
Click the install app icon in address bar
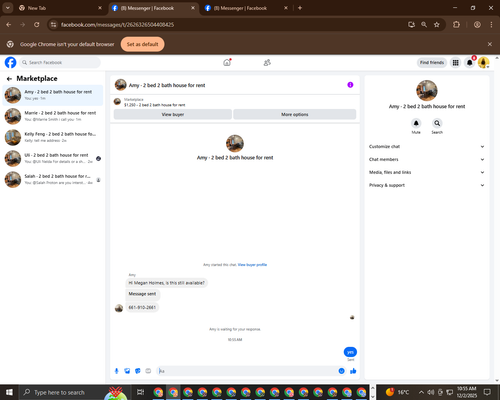point(411,25)
